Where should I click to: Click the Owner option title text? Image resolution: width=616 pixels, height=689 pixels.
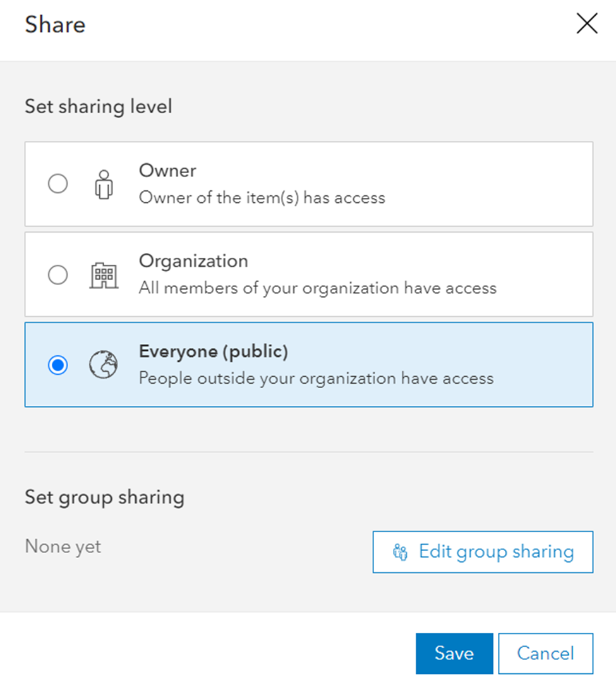pos(167,171)
